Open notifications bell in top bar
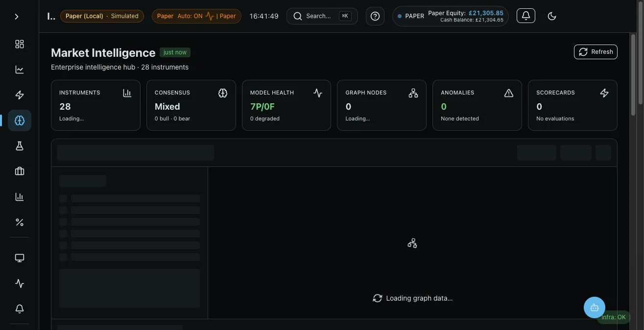The image size is (644, 330). pyautogui.click(x=526, y=16)
